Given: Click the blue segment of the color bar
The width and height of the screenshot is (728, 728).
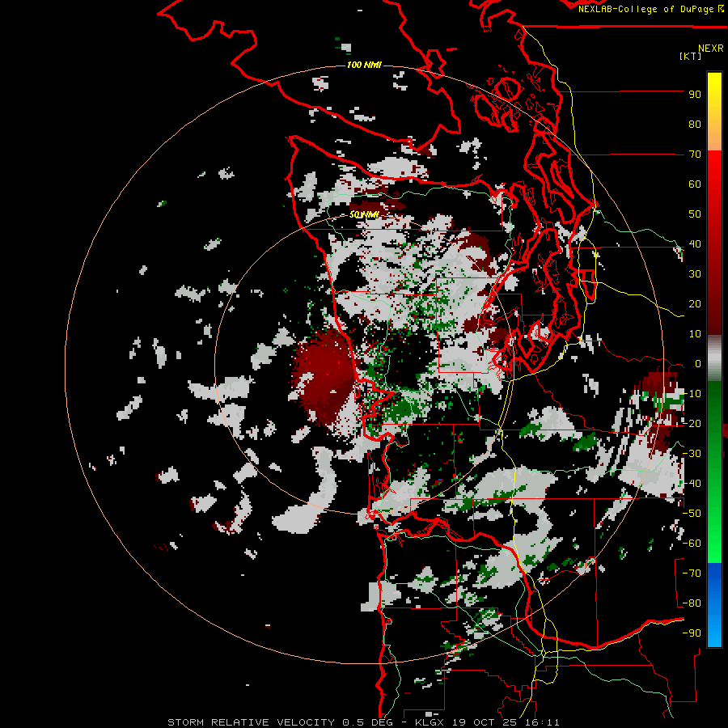Looking at the screenshot, I should [x=714, y=605].
